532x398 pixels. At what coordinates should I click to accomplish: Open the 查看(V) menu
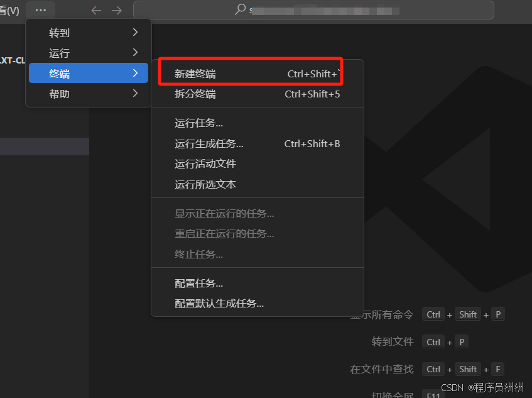pyautogui.click(x=9, y=11)
